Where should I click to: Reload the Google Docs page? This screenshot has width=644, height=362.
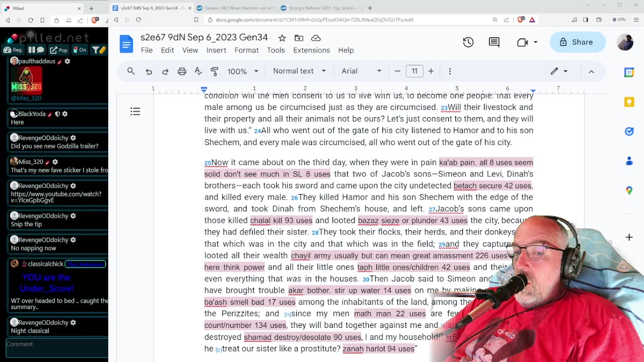138,20
